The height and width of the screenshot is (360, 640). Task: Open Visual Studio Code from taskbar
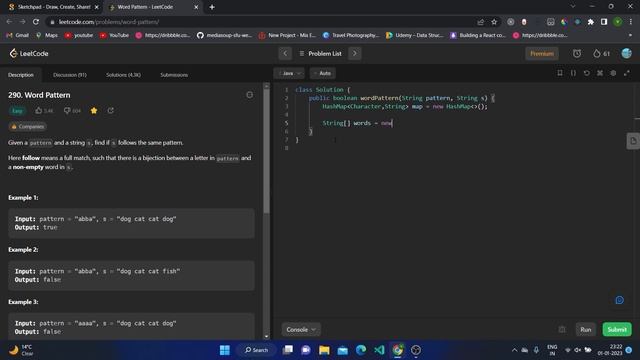point(379,350)
